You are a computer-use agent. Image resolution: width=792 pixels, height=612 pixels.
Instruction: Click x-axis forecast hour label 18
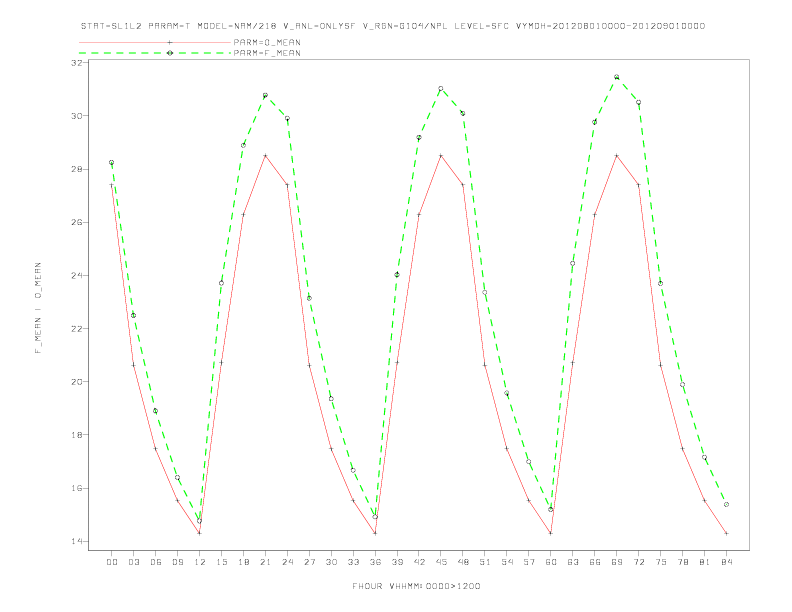pyautogui.click(x=243, y=562)
